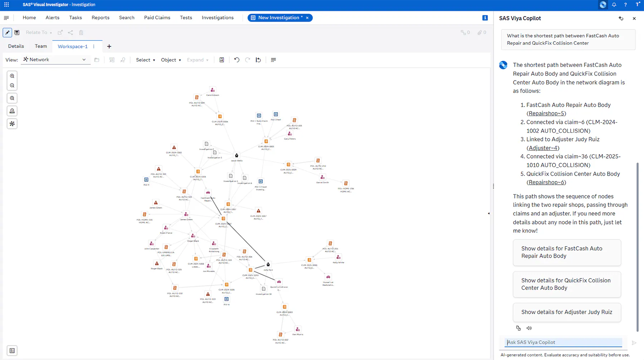Select the Carol Gibson person node

(x=213, y=90)
